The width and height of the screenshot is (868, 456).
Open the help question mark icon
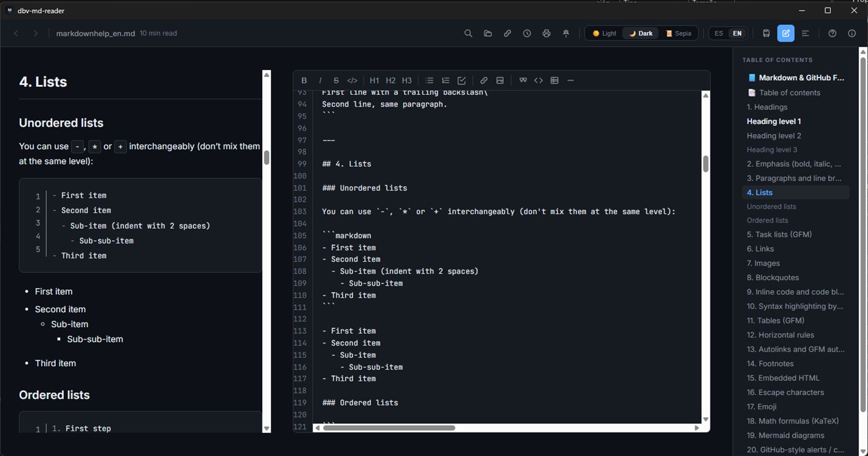click(833, 34)
